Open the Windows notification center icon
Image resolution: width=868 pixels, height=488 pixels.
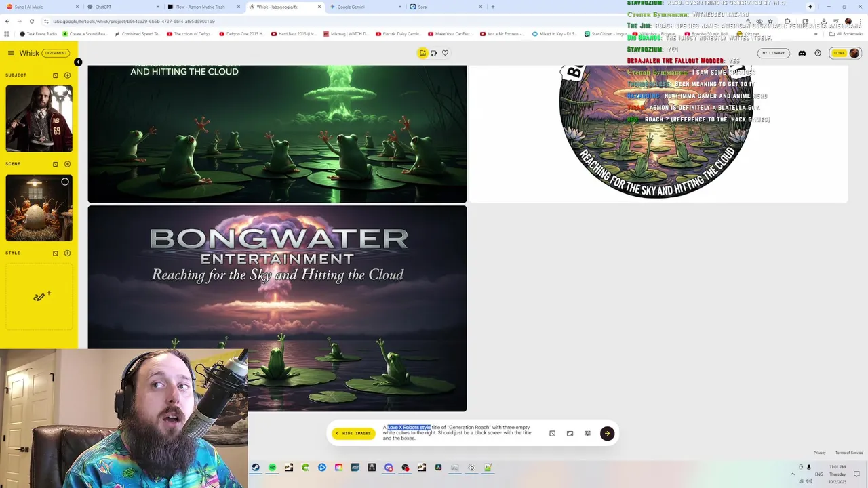pyautogui.click(x=856, y=474)
